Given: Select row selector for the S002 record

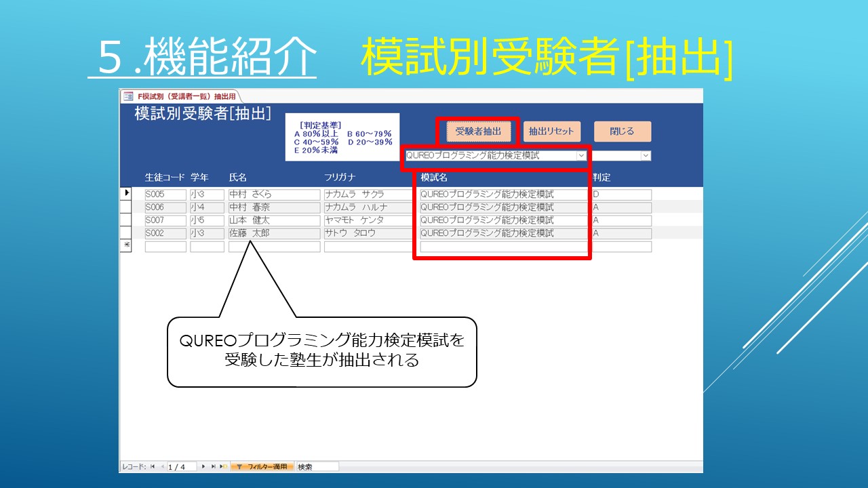Looking at the screenshot, I should click(x=125, y=233).
